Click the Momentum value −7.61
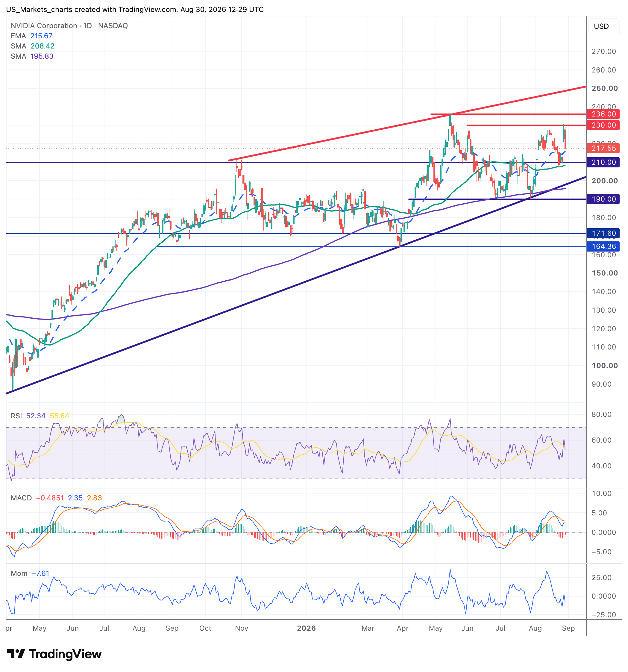Screen dimensions: 628x672 pyautogui.click(x=40, y=573)
